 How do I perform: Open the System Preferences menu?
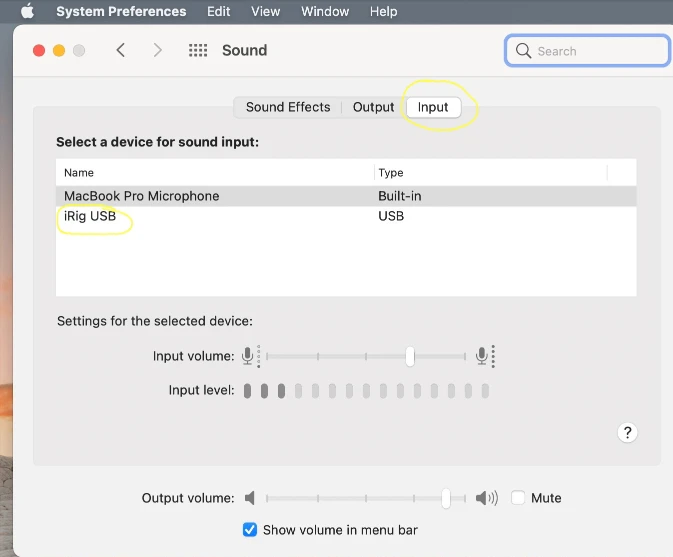point(121,12)
